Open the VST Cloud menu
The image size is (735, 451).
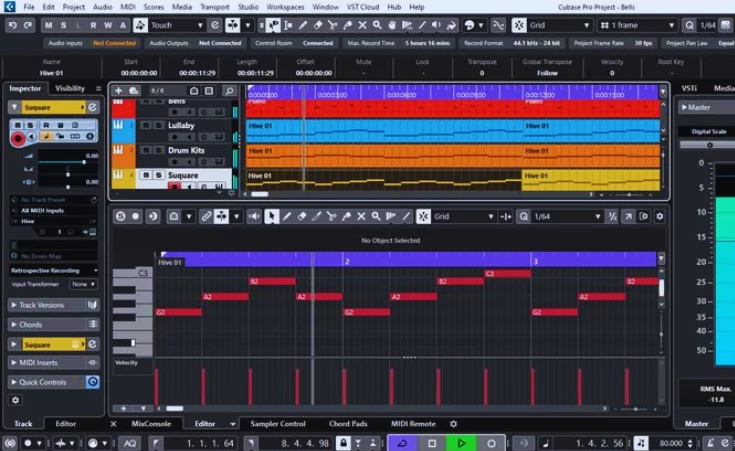[362, 7]
